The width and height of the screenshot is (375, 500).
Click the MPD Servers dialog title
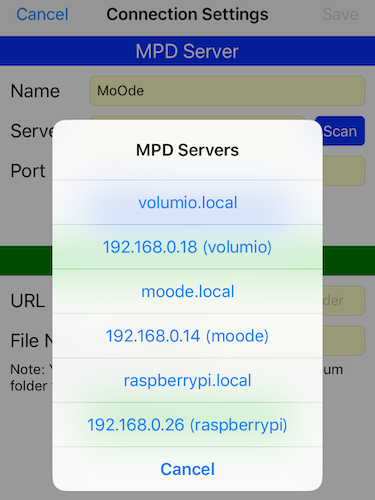(187, 150)
